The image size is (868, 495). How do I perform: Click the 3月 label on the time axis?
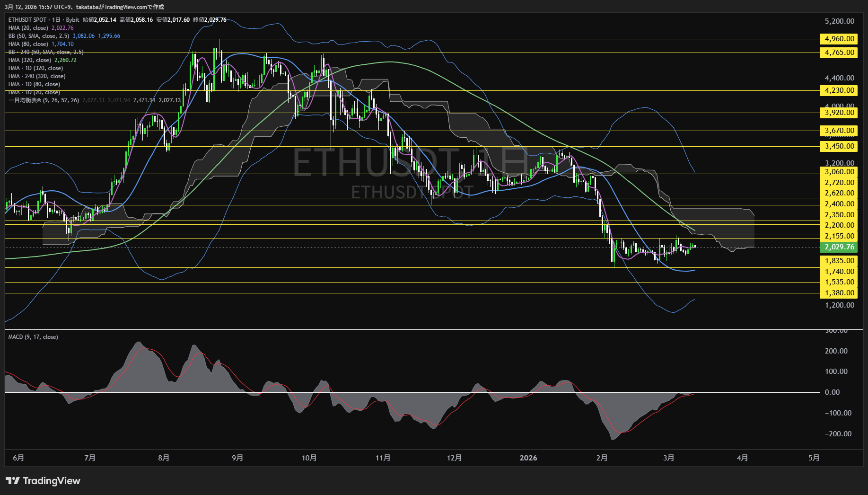point(668,458)
